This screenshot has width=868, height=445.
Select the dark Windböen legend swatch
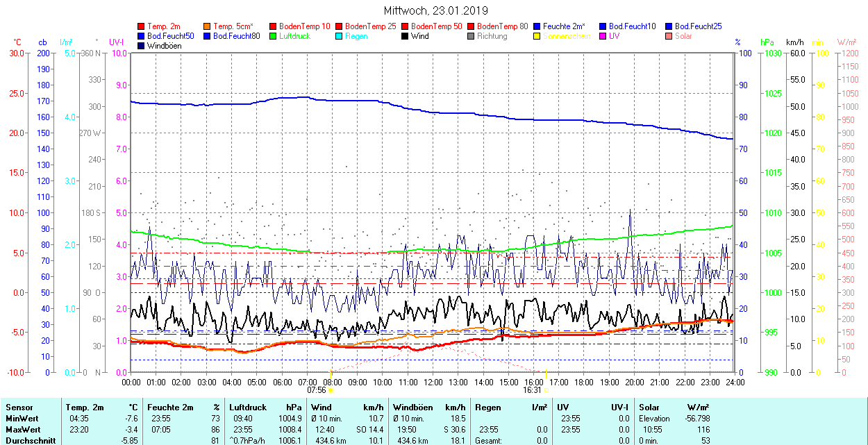point(141,46)
